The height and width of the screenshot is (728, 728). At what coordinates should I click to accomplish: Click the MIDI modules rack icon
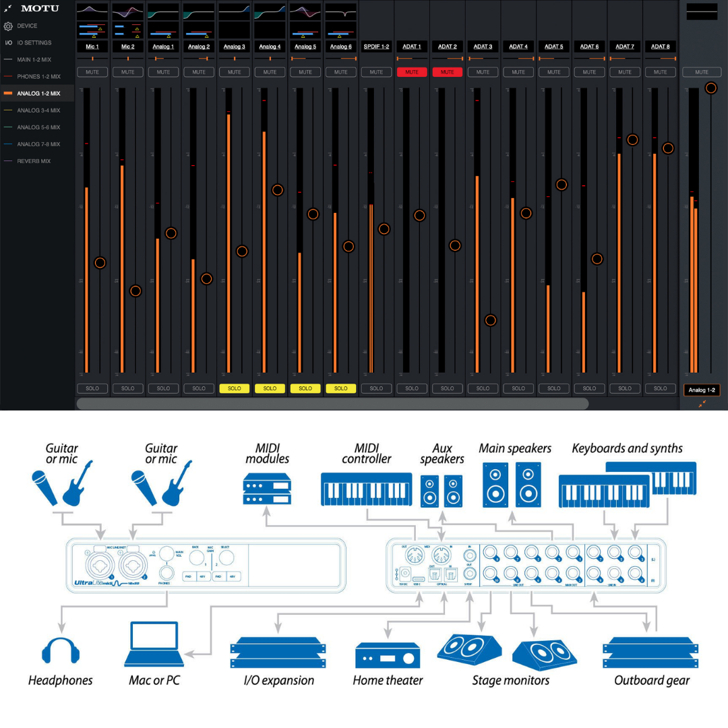pyautogui.click(x=267, y=489)
